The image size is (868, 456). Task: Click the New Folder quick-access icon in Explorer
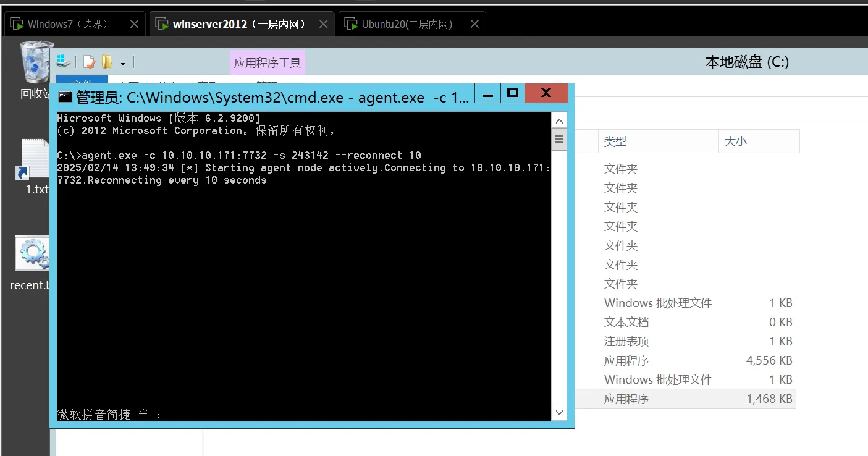(x=107, y=62)
